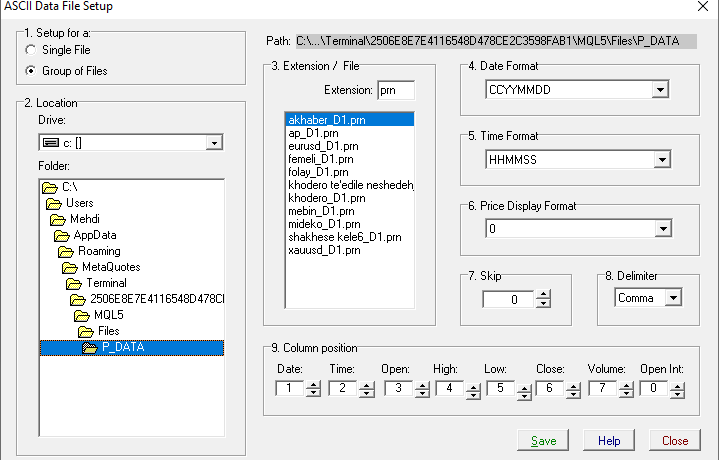Click the Save button
The image size is (719, 460).
click(543, 440)
